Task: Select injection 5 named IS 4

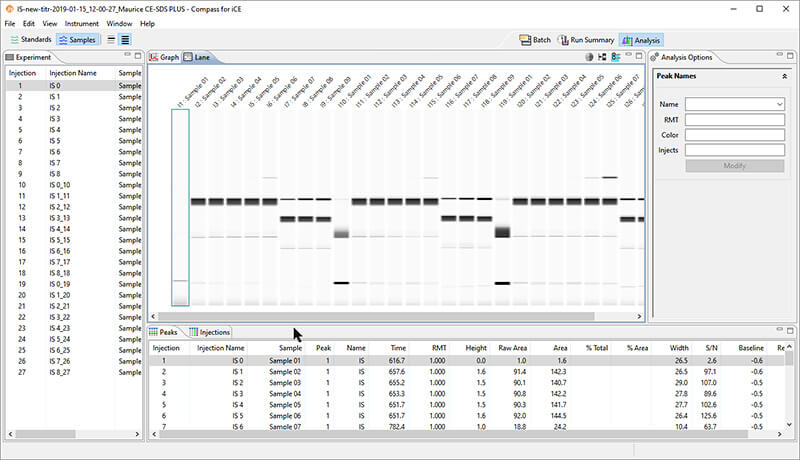Action: pos(74,130)
